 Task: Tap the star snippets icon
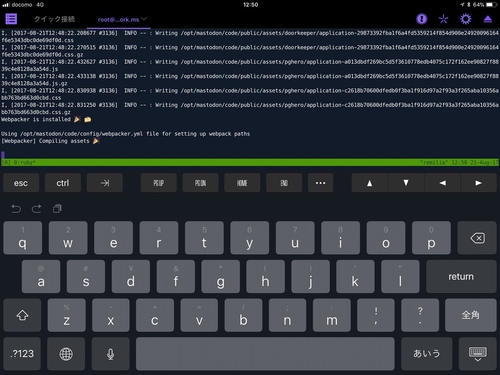[443, 19]
